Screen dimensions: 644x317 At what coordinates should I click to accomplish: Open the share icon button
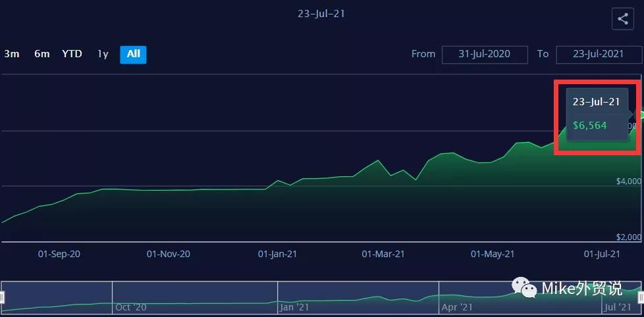tap(623, 19)
